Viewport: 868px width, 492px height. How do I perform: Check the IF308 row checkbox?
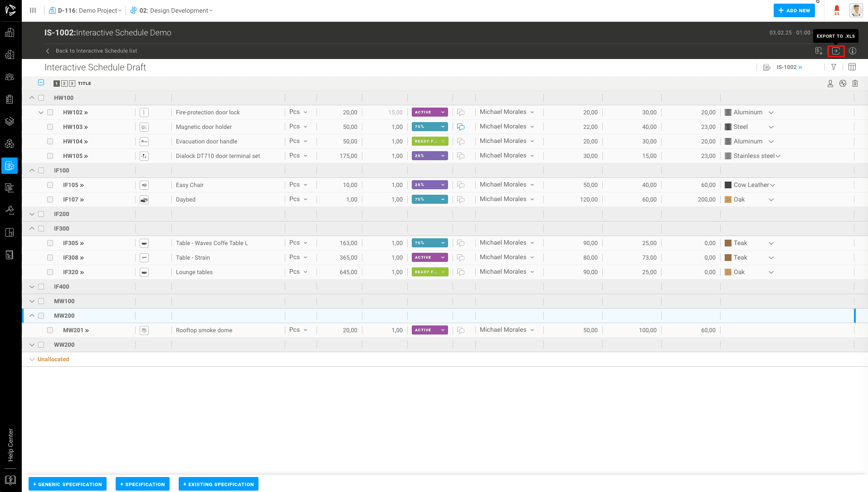pyautogui.click(x=50, y=258)
